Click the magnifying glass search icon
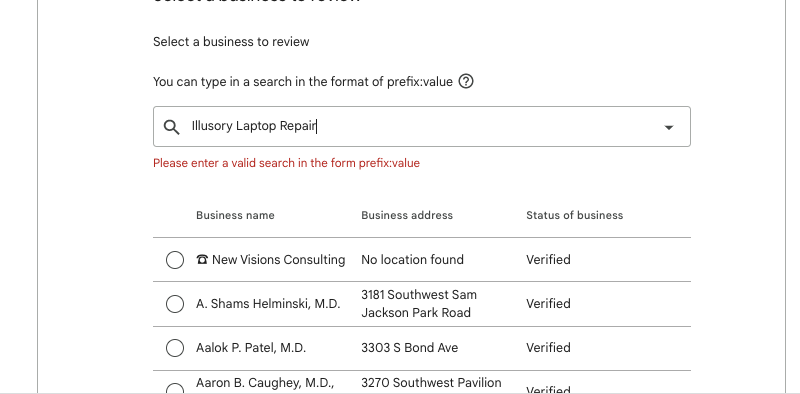Image resolution: width=800 pixels, height=394 pixels. click(171, 127)
